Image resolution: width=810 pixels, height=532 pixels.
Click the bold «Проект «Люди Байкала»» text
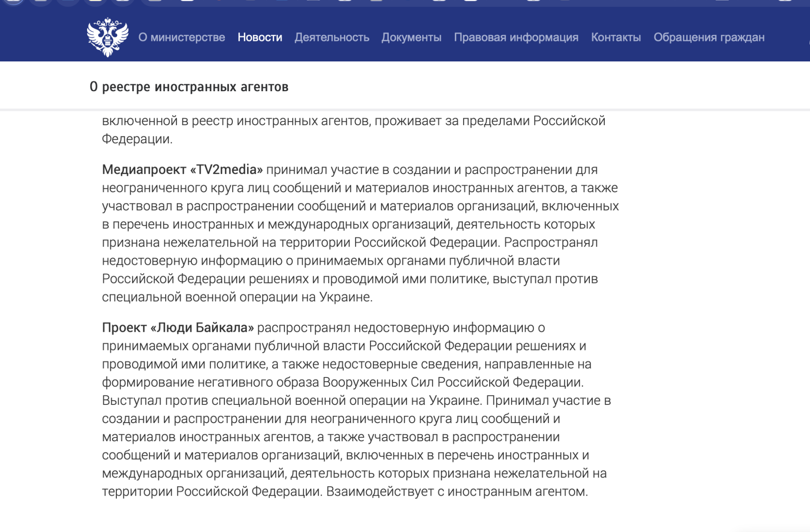[x=178, y=328]
